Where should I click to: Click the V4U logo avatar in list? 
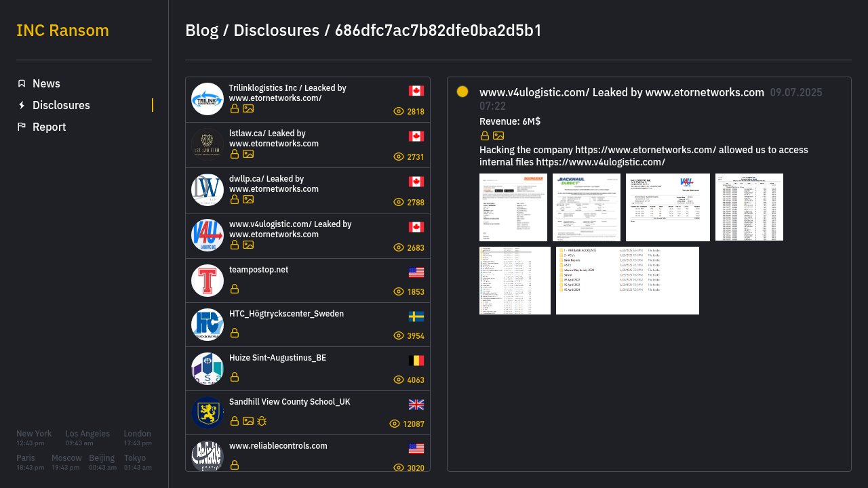(x=208, y=235)
